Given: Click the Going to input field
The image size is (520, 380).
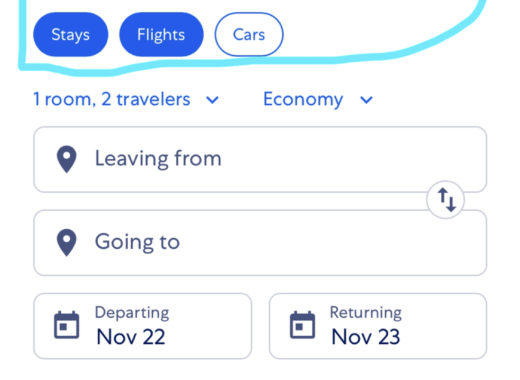Looking at the screenshot, I should point(260,243).
